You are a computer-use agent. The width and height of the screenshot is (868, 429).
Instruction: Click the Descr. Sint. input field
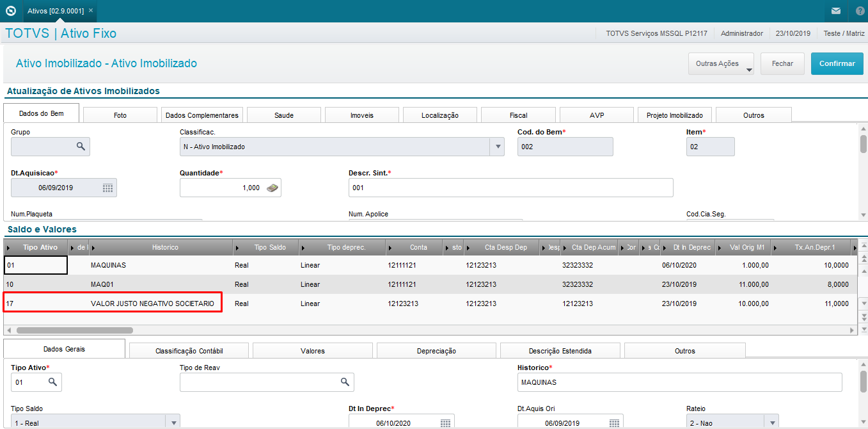click(511, 188)
